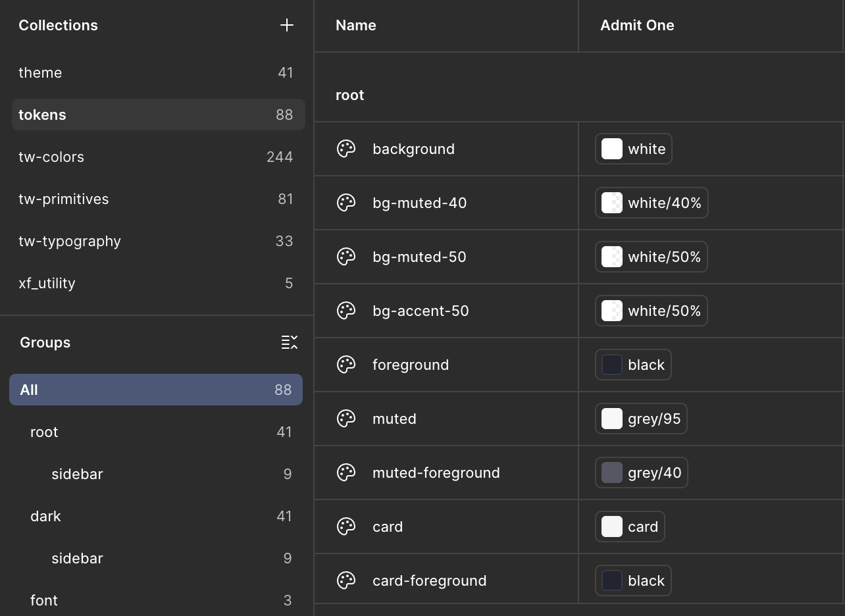
Task: Click the grey/40 value chip
Action: click(x=642, y=473)
